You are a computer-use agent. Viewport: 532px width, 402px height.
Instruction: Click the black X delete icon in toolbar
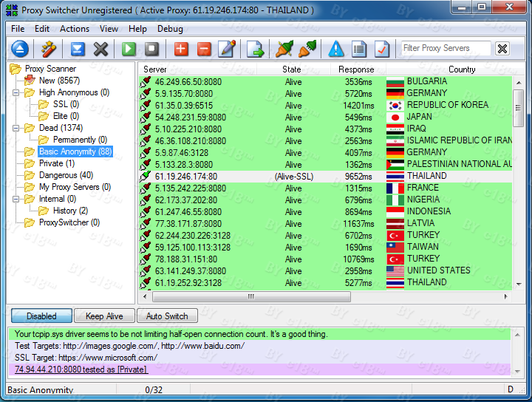coord(100,50)
